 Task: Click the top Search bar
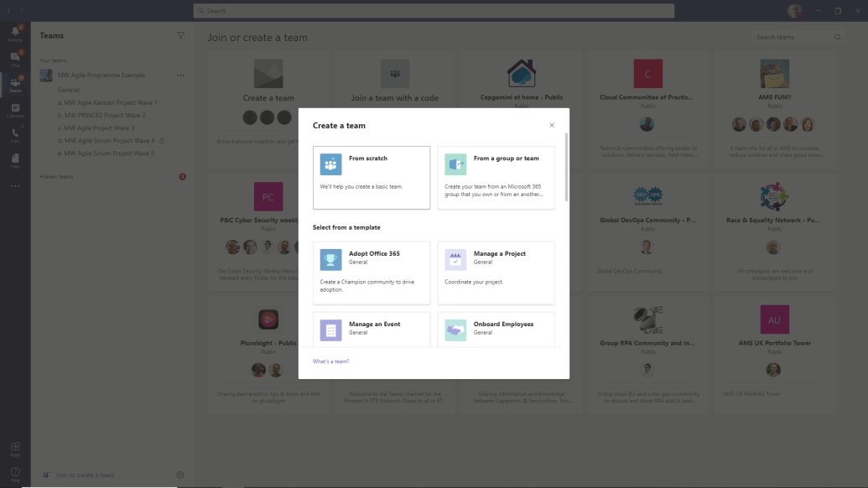[433, 10]
